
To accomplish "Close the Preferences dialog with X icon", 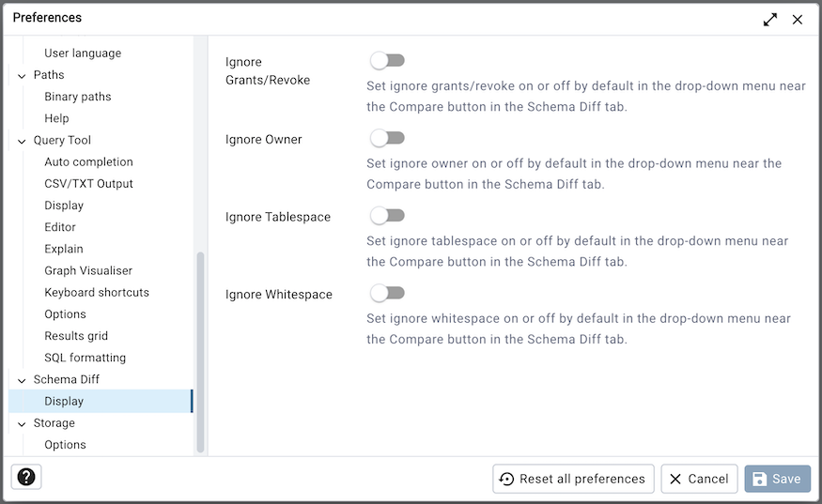I will [x=798, y=20].
